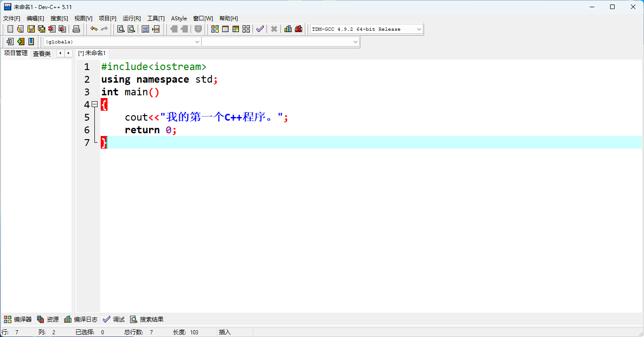Click the New source file icon
Viewport: 644px width, 337px height.
point(10,29)
